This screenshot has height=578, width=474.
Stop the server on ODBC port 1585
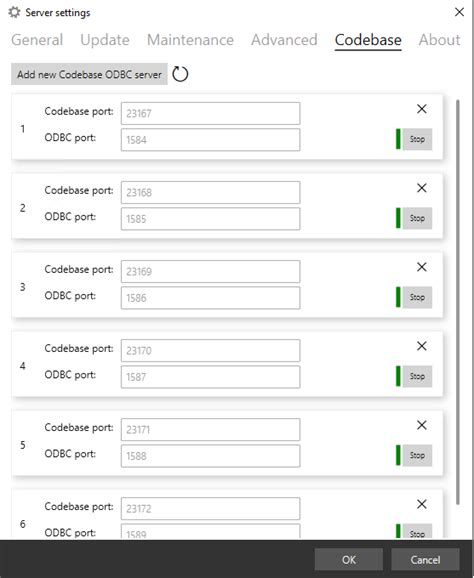tap(417, 218)
